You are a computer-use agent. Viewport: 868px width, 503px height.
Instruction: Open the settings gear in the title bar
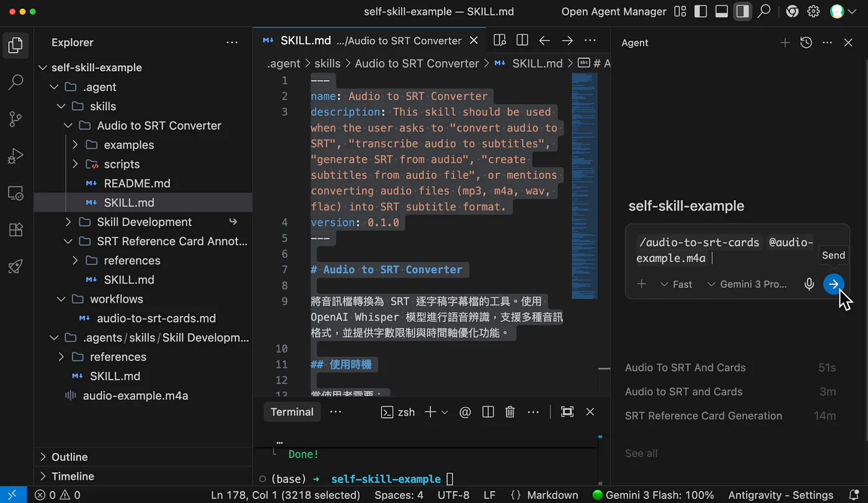tap(814, 11)
